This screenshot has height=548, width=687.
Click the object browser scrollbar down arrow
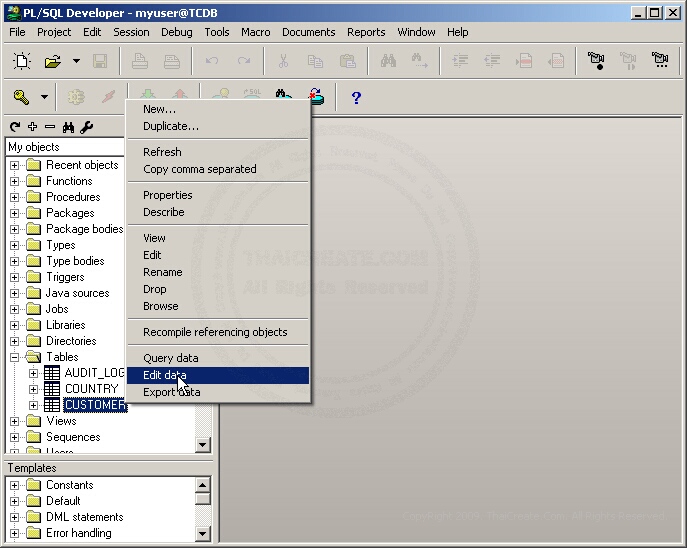pyautogui.click(x=203, y=444)
